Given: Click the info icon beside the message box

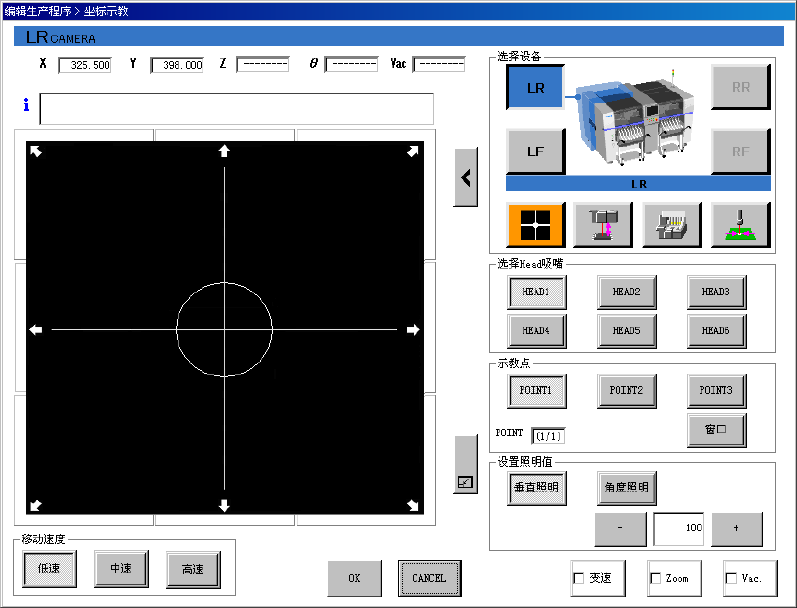Looking at the screenshot, I should click(x=26, y=105).
